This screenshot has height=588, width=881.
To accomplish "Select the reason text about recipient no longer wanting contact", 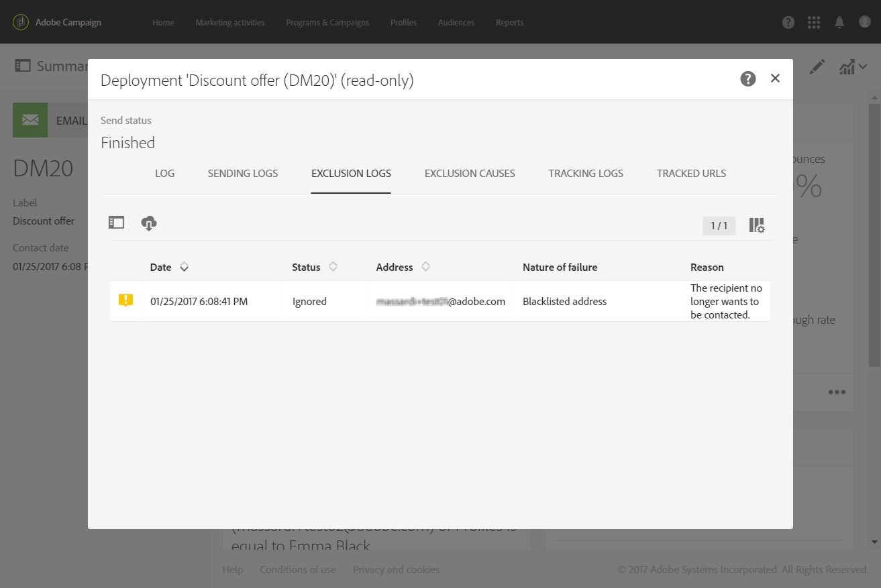I will point(727,302).
